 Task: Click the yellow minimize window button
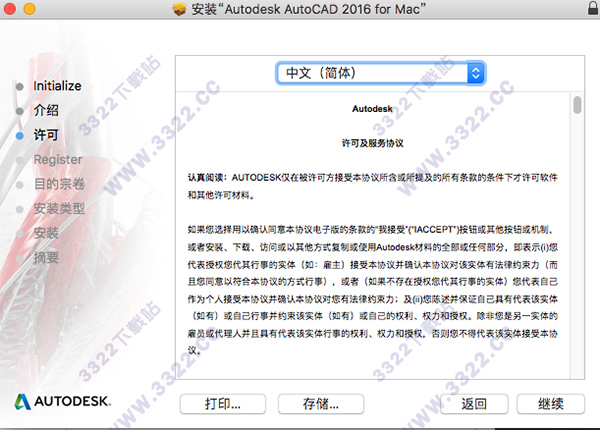[29, 8]
